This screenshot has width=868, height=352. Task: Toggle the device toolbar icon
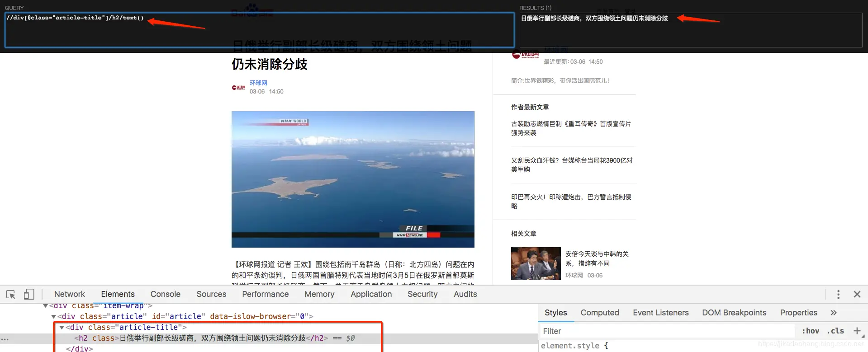(x=29, y=294)
